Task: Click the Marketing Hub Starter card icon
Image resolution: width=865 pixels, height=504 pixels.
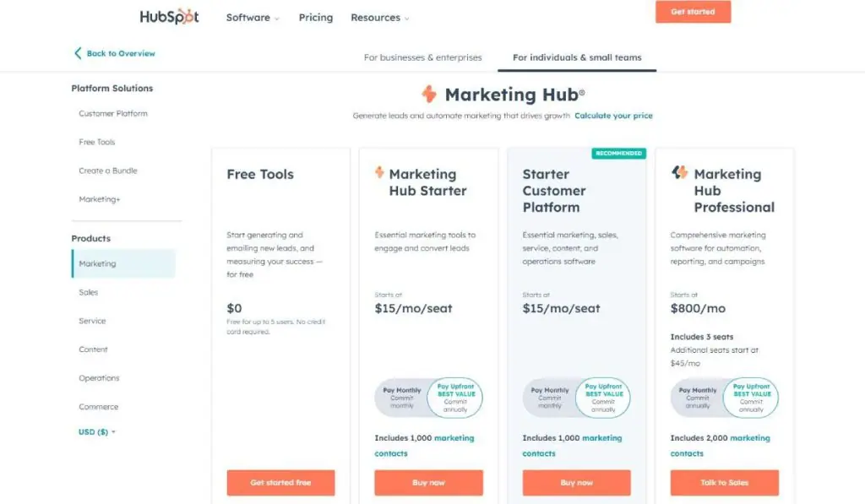Action: point(379,173)
